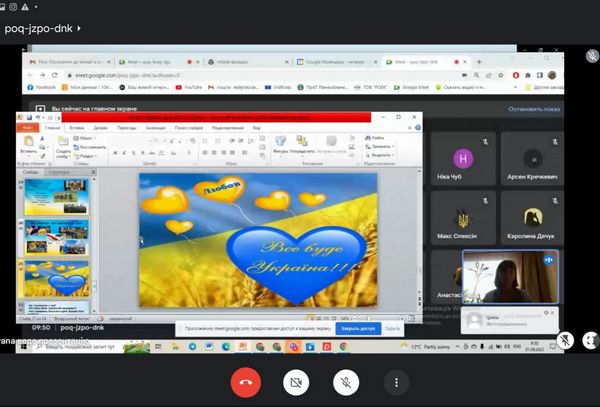Screen dimensions: 600x407
Task: Open PowerPoint help question-mark icon
Action: [x=418, y=128]
